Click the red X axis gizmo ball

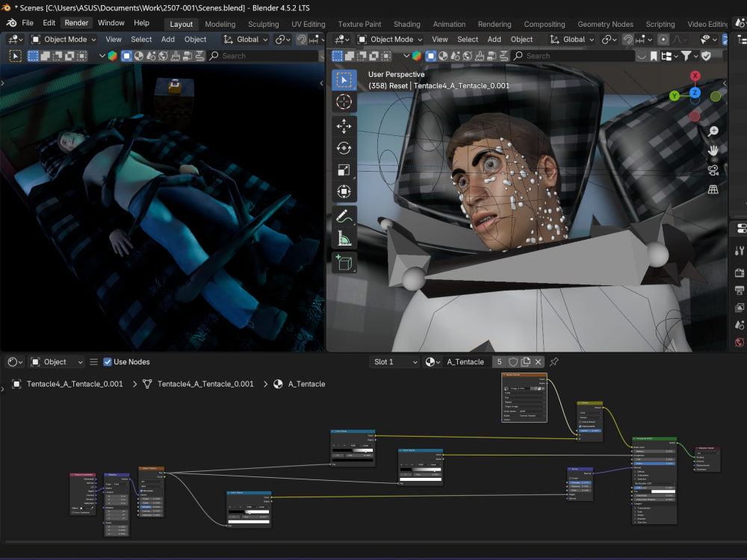click(x=695, y=75)
